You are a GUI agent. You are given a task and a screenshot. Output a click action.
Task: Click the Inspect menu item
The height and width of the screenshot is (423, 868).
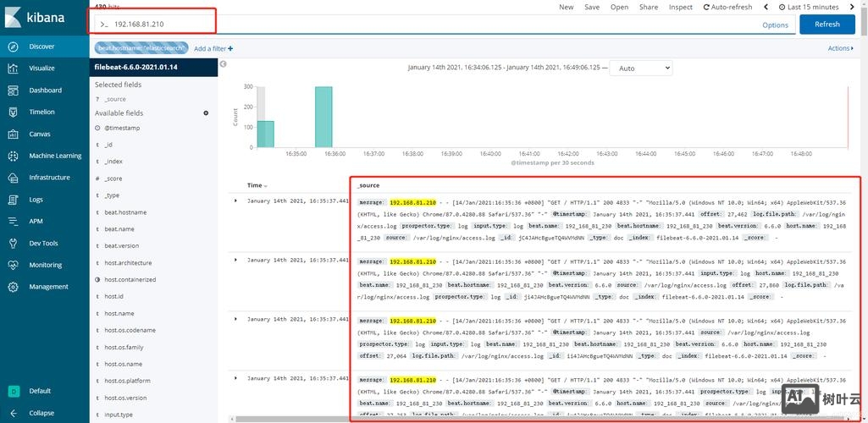pos(680,7)
